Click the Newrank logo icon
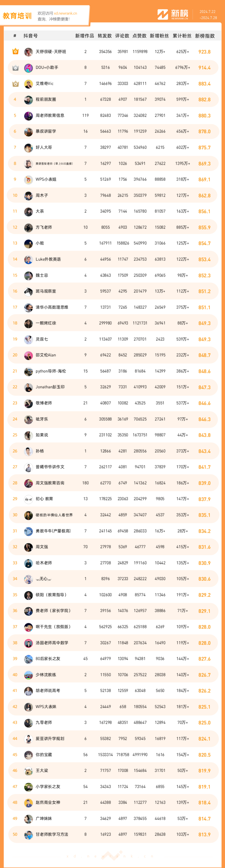This screenshot has width=225, height=868. click(162, 14)
